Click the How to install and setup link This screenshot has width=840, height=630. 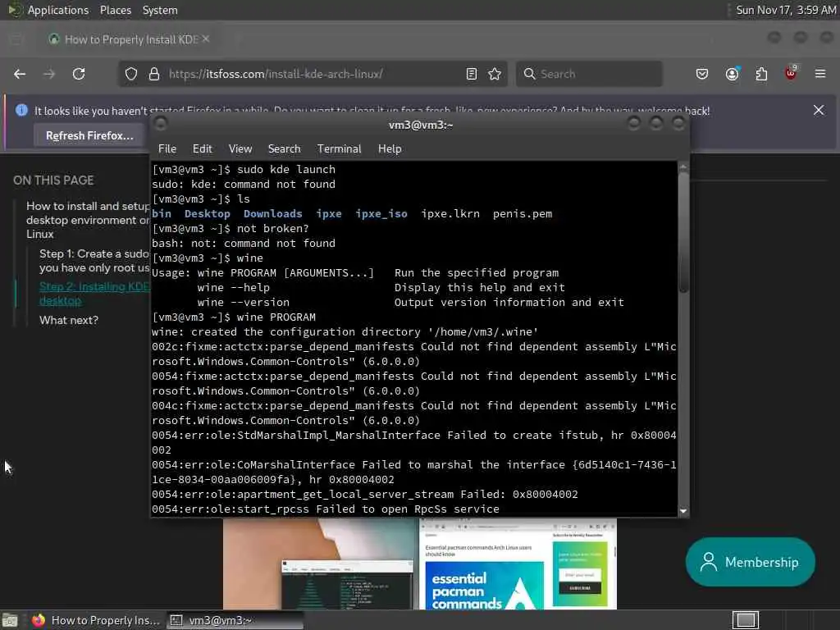click(x=88, y=220)
